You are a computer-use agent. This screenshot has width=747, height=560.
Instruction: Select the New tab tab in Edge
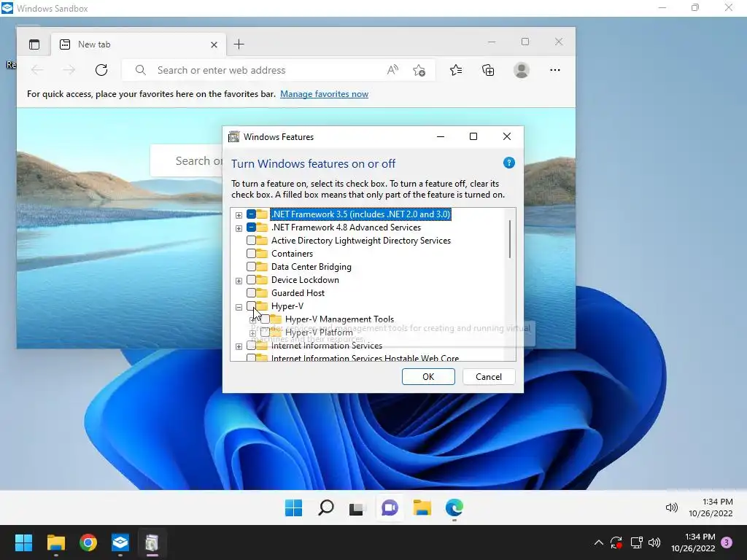138,44
